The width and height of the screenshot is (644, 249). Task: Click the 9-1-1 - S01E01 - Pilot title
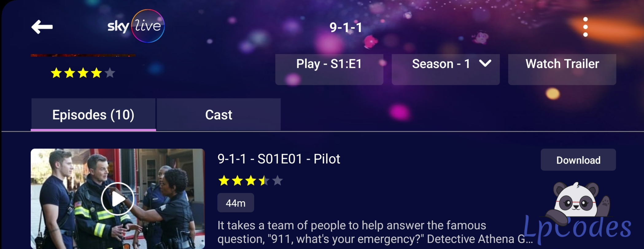click(279, 159)
